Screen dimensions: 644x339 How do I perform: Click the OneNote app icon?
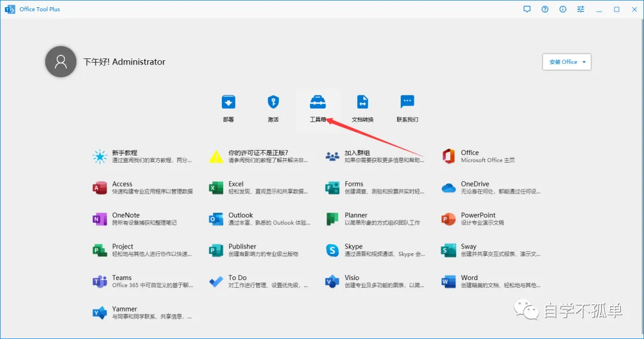[x=100, y=219]
